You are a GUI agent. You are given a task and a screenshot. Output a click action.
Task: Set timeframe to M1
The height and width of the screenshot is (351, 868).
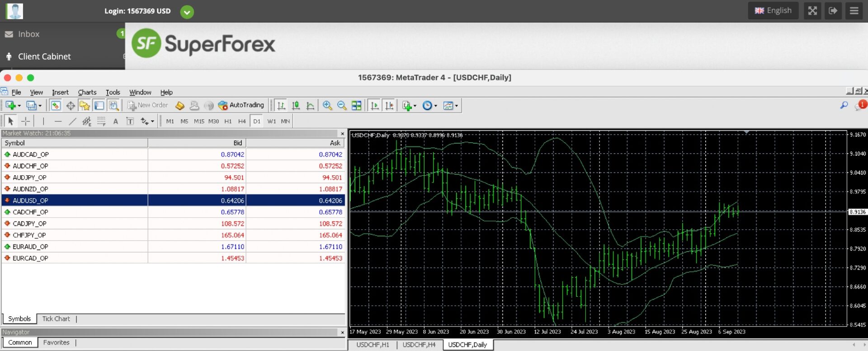(170, 121)
